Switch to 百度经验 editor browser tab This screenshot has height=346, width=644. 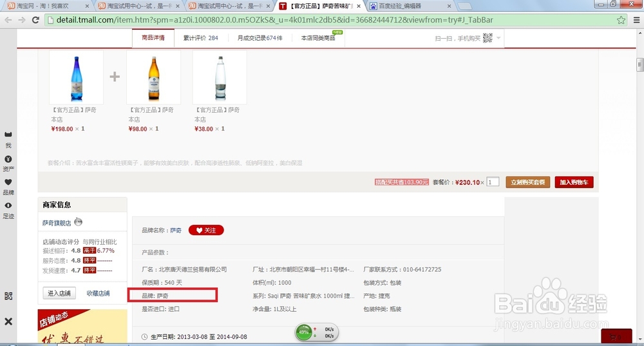(410, 6)
